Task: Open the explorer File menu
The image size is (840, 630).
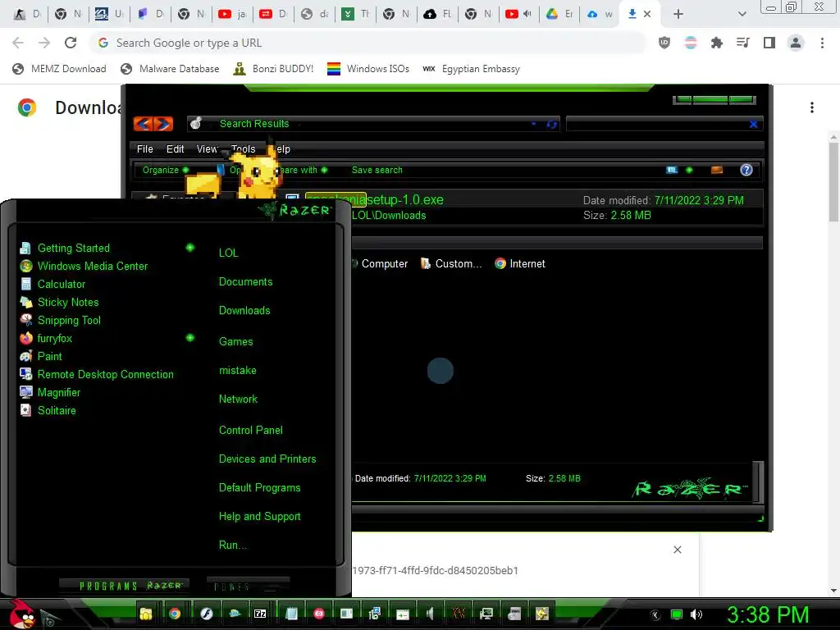Action: coord(144,149)
